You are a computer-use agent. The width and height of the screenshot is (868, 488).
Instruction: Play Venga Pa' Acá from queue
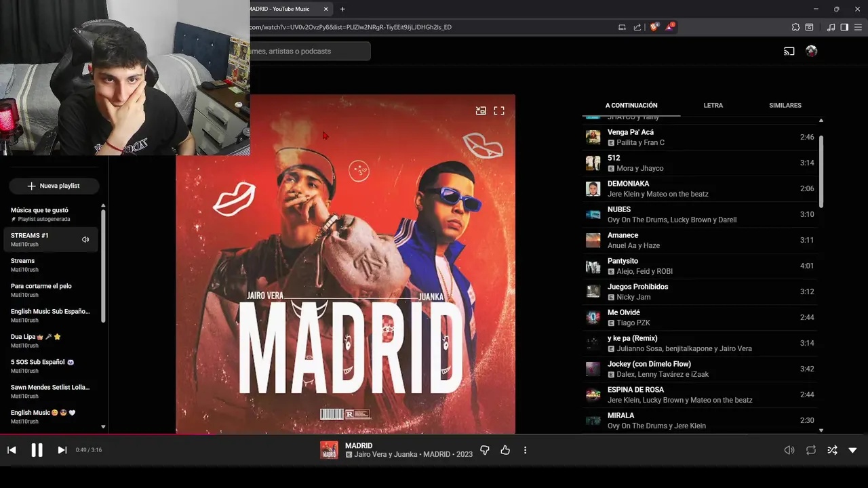pyautogui.click(x=700, y=137)
